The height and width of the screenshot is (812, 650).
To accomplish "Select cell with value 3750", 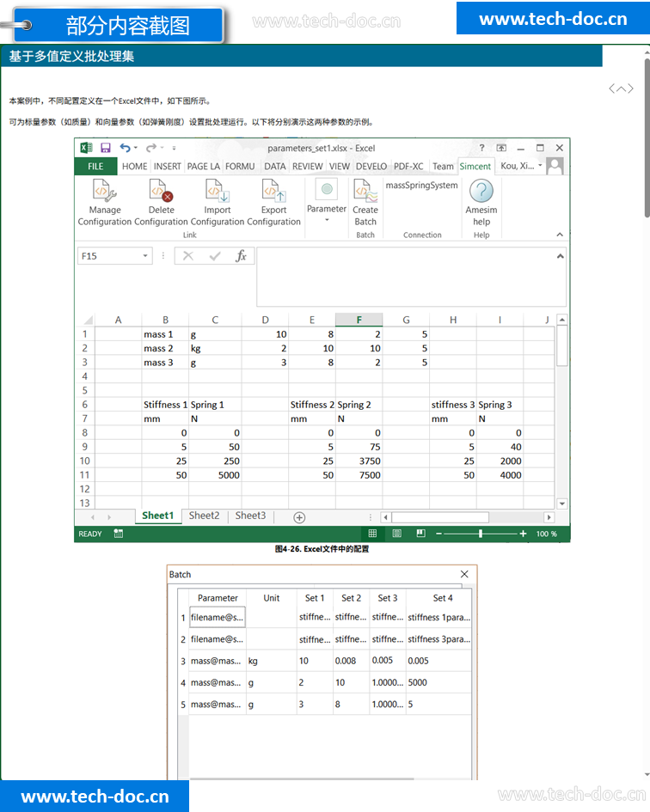I will (359, 461).
